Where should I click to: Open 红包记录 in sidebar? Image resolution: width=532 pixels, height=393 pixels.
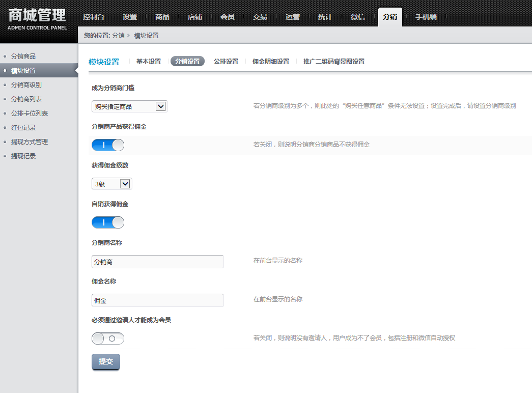23,128
